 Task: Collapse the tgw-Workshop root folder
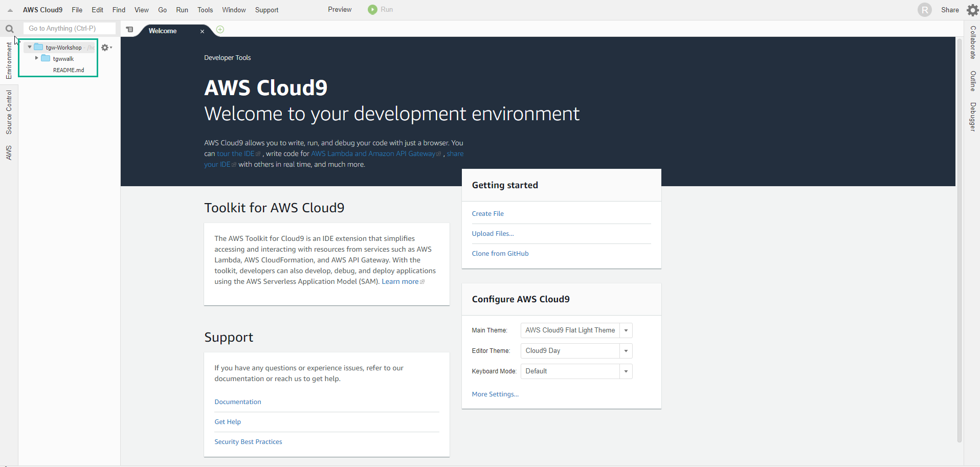[30, 47]
